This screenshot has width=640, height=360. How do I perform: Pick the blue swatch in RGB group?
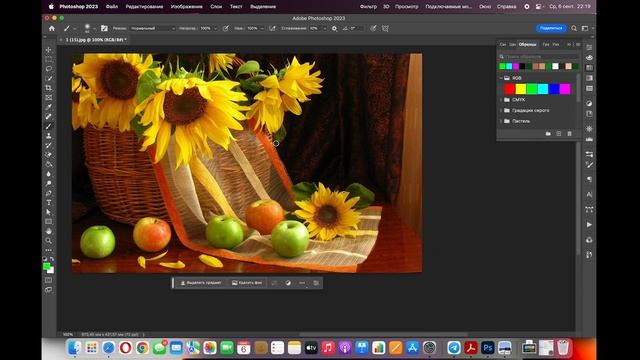[554, 89]
